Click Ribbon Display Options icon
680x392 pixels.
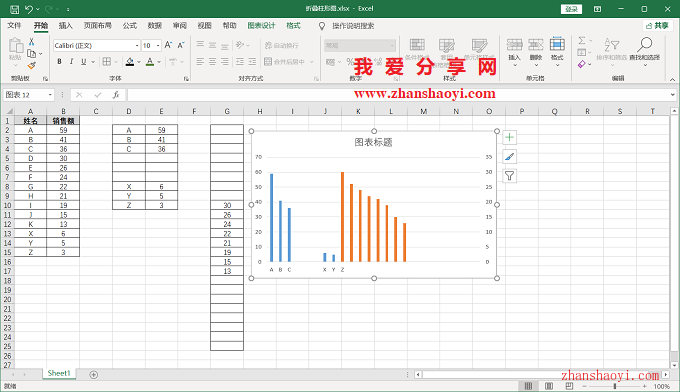click(598, 9)
